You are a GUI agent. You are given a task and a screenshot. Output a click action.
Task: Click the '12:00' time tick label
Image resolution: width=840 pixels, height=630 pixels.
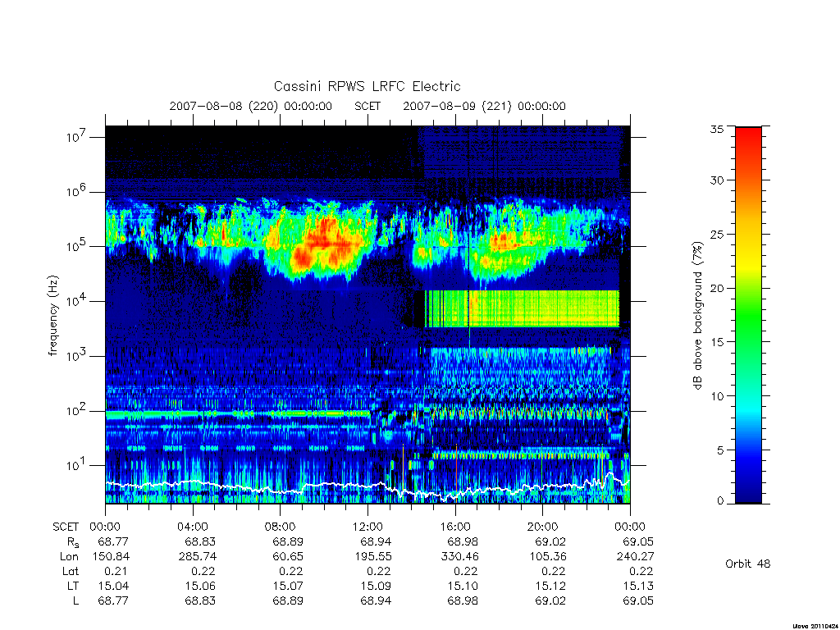pos(367,527)
